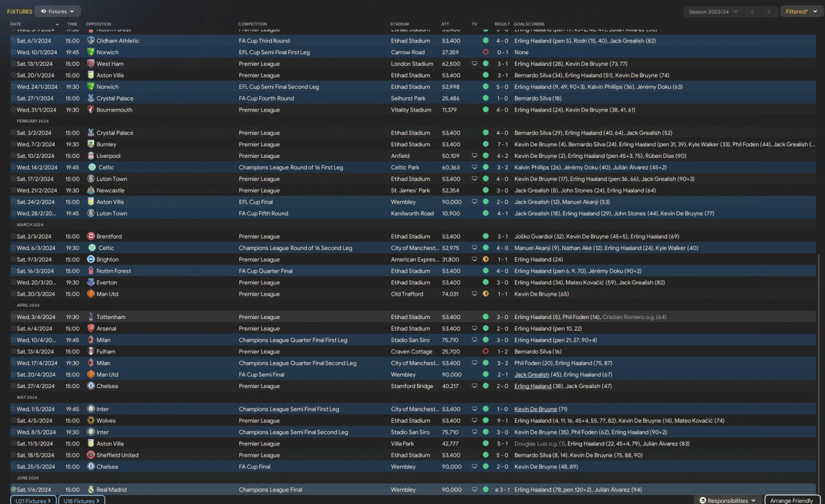Tick the selector for Sat, 2/3/2024 fixture
This screenshot has width=825, height=504.
coord(13,237)
